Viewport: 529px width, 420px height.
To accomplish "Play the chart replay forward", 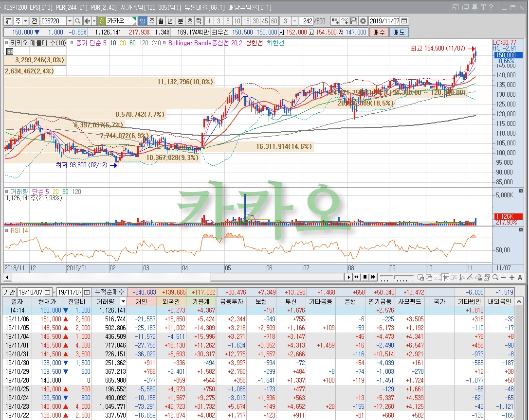I will point(349,277).
